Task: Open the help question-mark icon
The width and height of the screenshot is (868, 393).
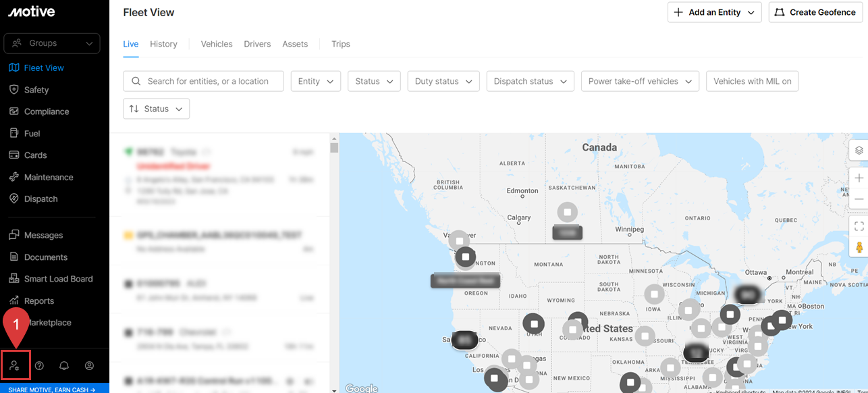Action: pos(39,365)
